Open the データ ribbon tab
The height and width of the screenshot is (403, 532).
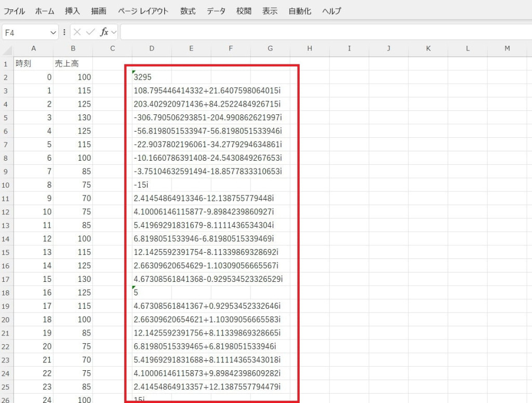click(x=216, y=11)
